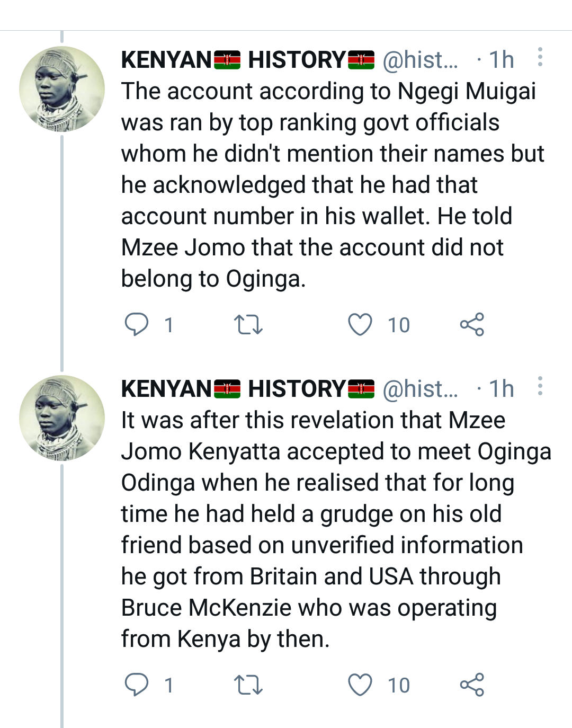This screenshot has width=572, height=728.
Task: Open KENYAN HISTORY profile from first tweet
Action: pyautogui.click(x=247, y=60)
